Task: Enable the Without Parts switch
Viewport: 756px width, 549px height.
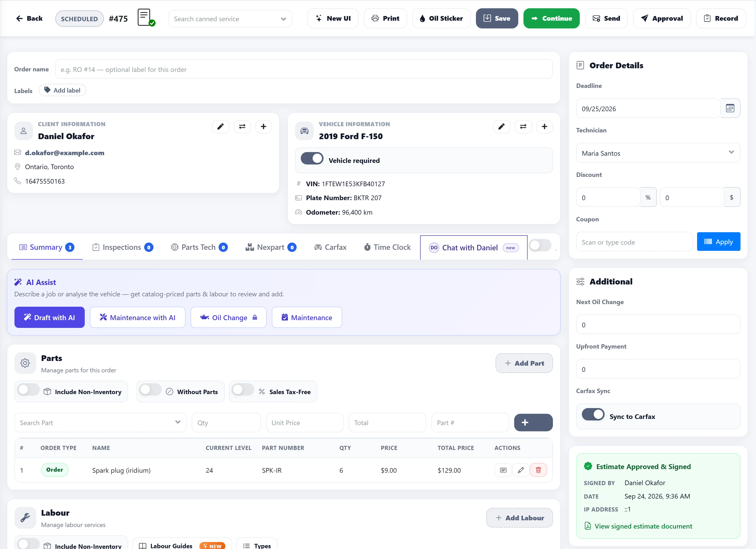Action: point(150,389)
